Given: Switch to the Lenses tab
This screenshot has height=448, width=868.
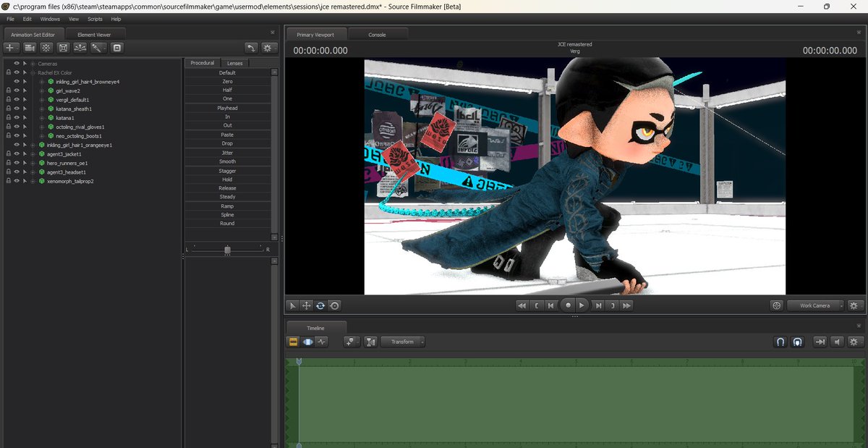Looking at the screenshot, I should [x=234, y=63].
